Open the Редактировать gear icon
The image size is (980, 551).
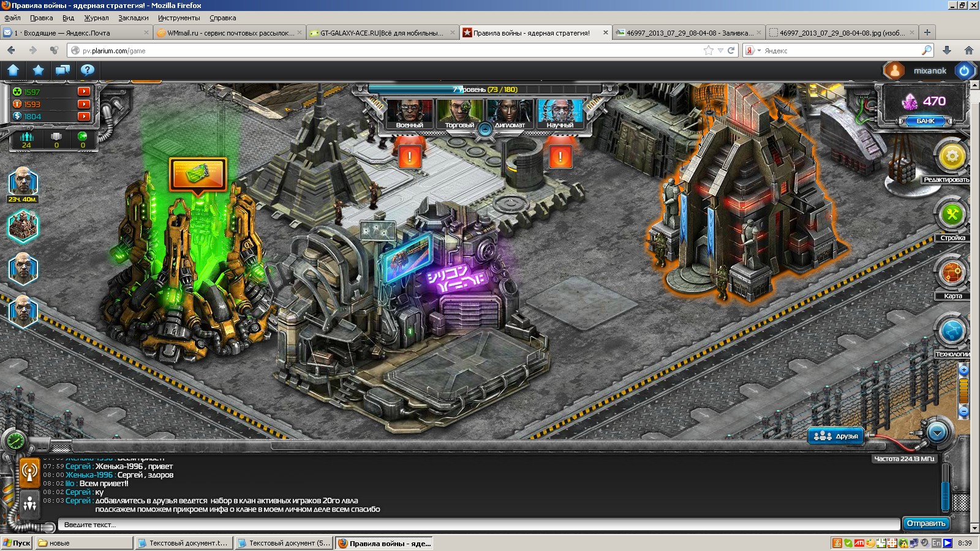click(x=952, y=157)
